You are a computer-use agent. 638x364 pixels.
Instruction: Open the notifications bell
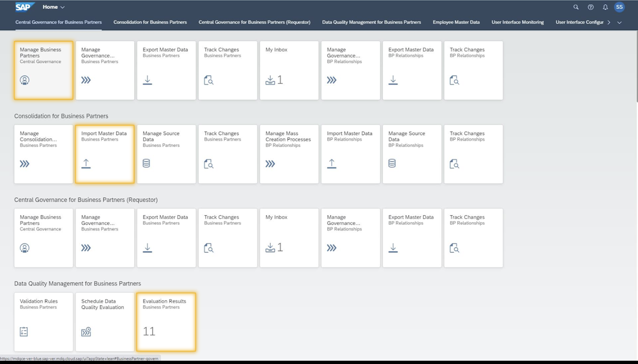[605, 7]
